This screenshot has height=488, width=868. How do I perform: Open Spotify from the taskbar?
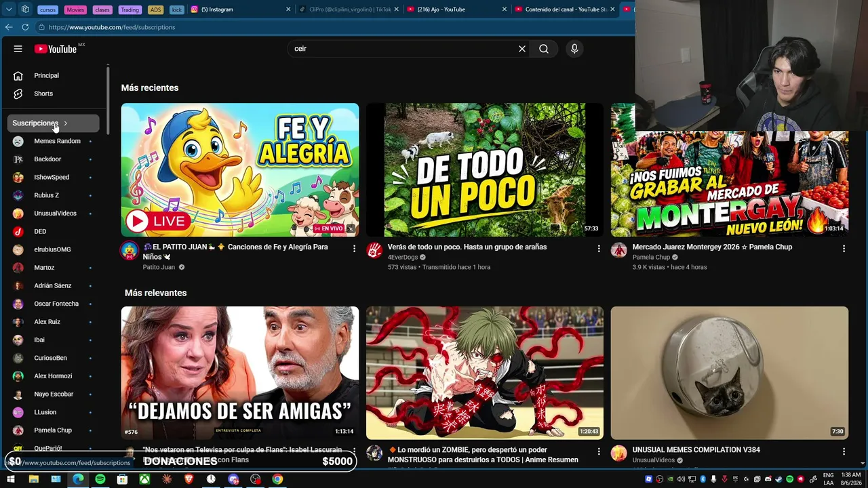pos(100,479)
